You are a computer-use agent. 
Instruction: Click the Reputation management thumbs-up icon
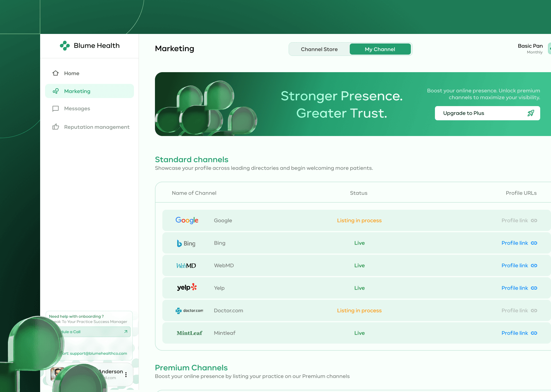tap(56, 127)
